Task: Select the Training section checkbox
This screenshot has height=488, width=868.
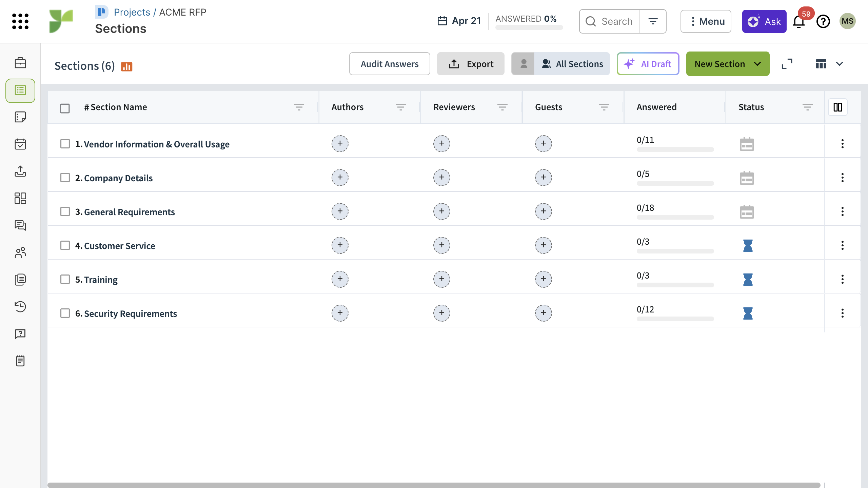Action: (x=65, y=280)
